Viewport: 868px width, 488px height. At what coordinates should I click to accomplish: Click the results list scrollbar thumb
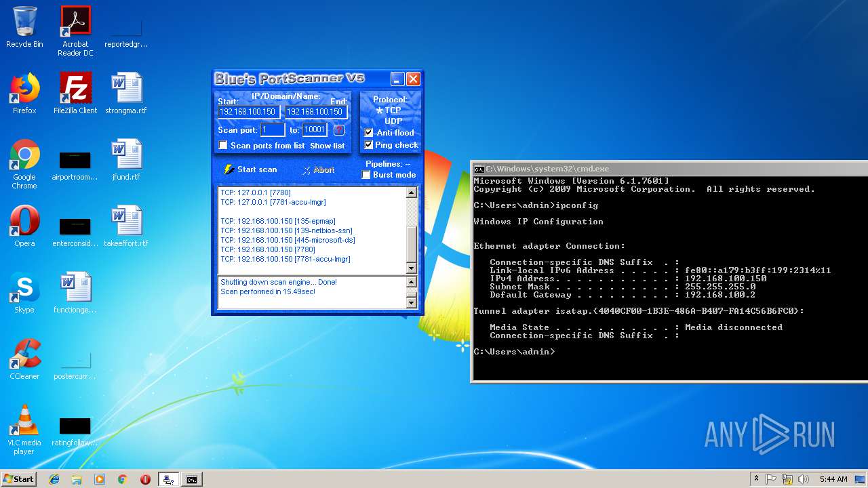point(411,244)
